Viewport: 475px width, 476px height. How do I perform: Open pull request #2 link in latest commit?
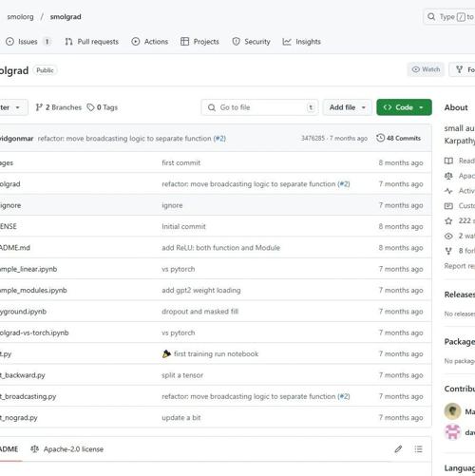coord(219,139)
